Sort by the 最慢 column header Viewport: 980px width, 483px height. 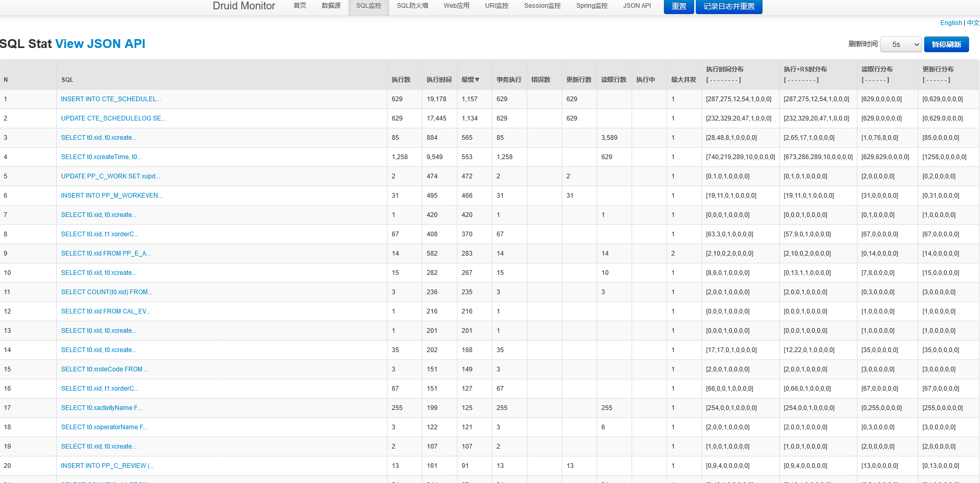(x=470, y=80)
